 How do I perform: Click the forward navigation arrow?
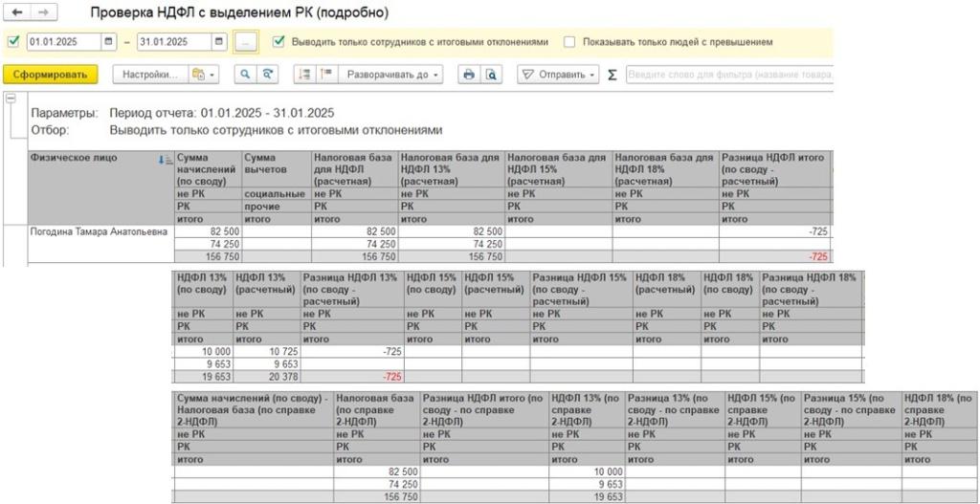(43, 14)
